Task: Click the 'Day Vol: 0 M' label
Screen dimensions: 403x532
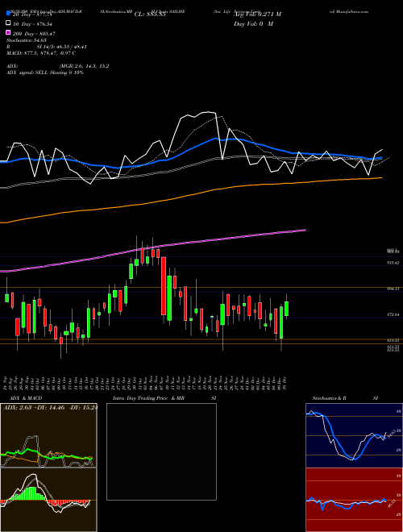Action: 253,23
